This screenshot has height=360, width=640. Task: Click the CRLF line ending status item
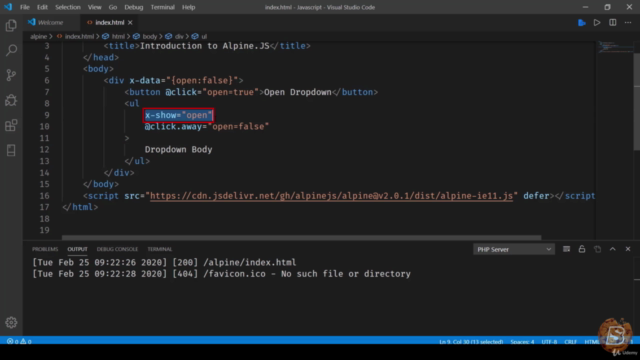click(570, 342)
